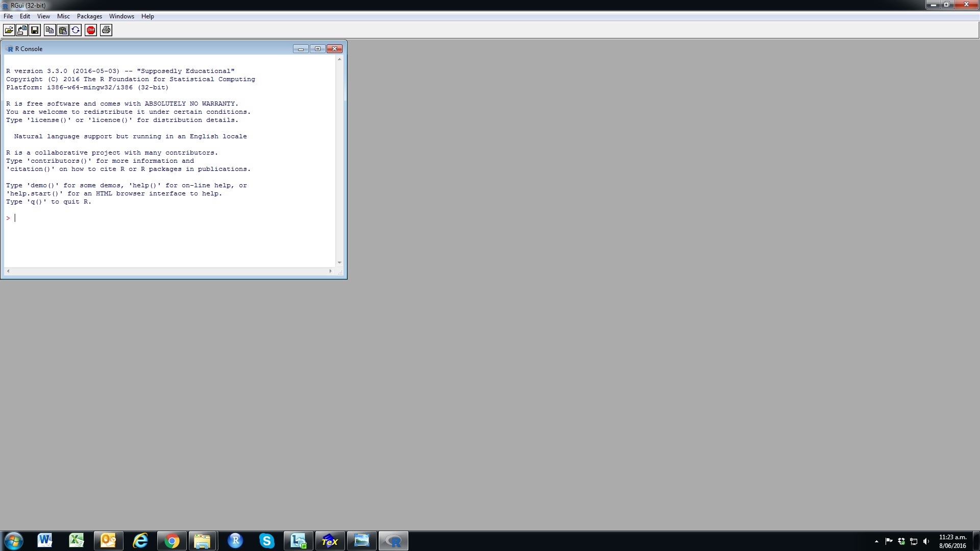Click R Console vertical scrollbar up arrow
980x551 pixels.
pos(339,60)
